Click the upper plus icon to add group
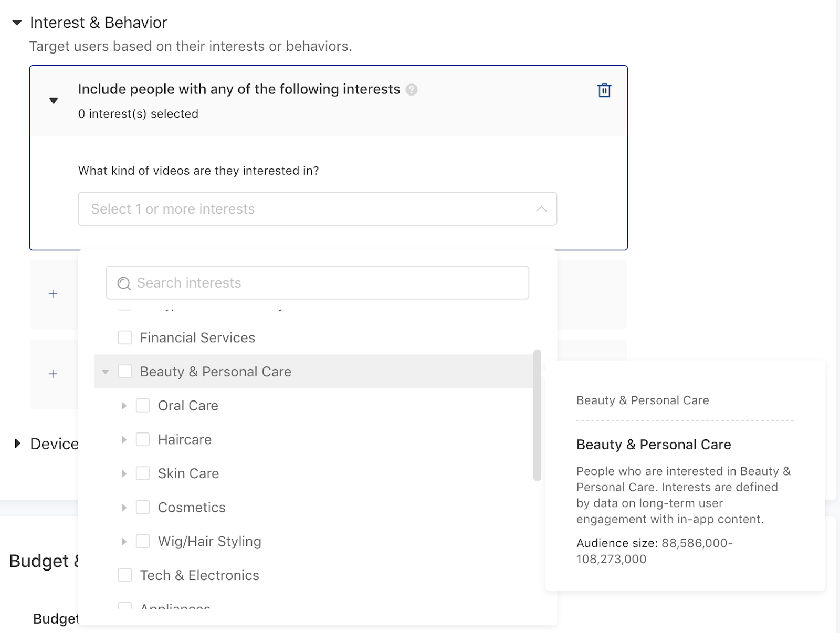This screenshot has height=633, width=840. click(x=53, y=294)
